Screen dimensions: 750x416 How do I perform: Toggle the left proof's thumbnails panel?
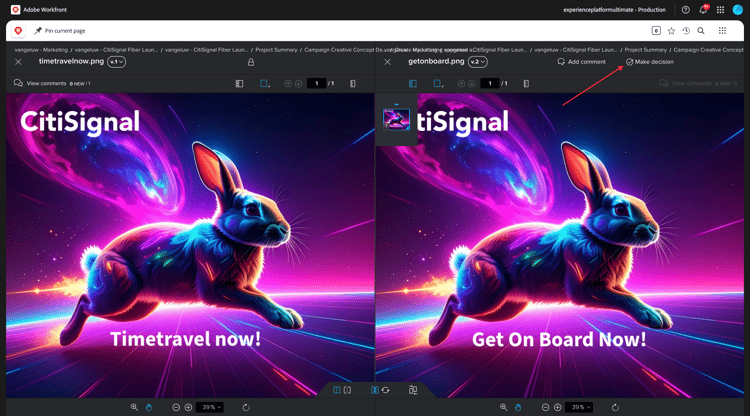(239, 84)
